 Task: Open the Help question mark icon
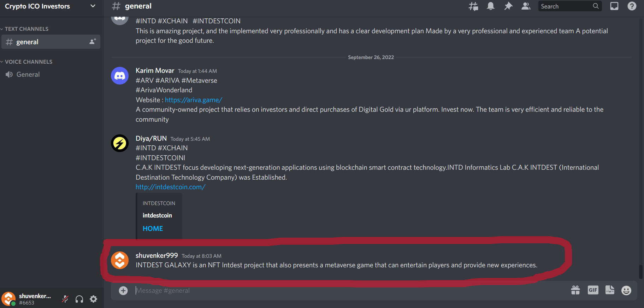(x=632, y=6)
